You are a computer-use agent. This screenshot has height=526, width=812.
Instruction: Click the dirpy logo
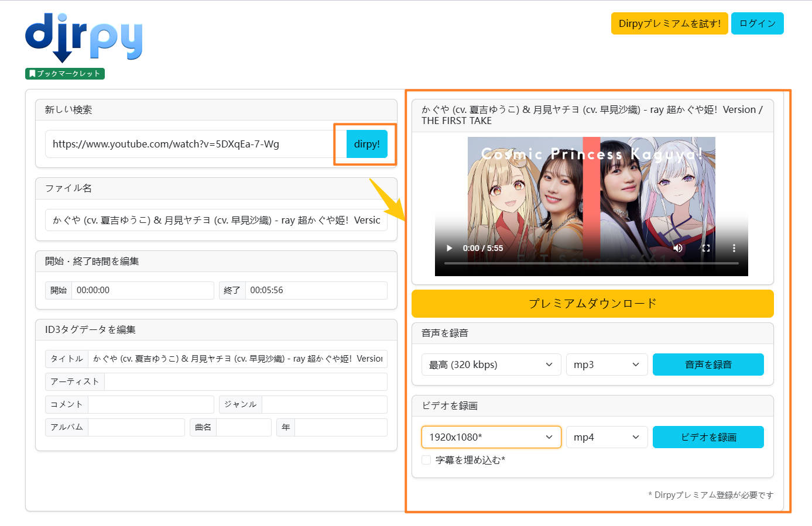(x=84, y=37)
